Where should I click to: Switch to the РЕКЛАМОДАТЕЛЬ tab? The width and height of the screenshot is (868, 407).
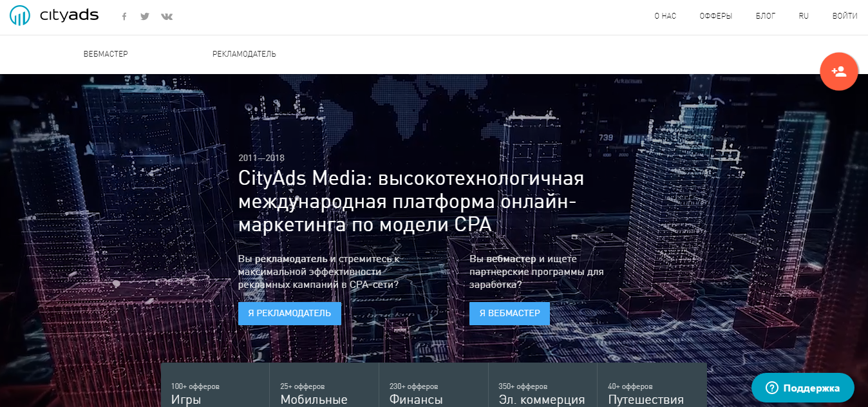tap(243, 54)
